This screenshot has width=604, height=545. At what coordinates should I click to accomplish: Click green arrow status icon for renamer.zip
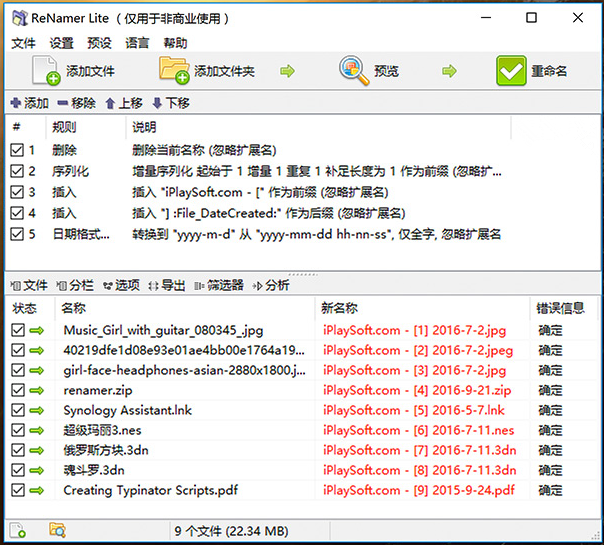pyautogui.click(x=37, y=390)
